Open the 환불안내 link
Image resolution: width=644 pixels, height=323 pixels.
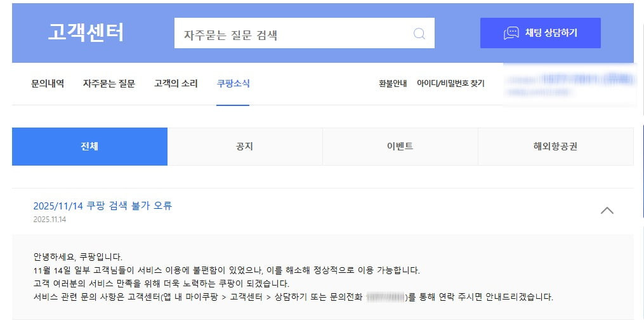[x=393, y=83]
